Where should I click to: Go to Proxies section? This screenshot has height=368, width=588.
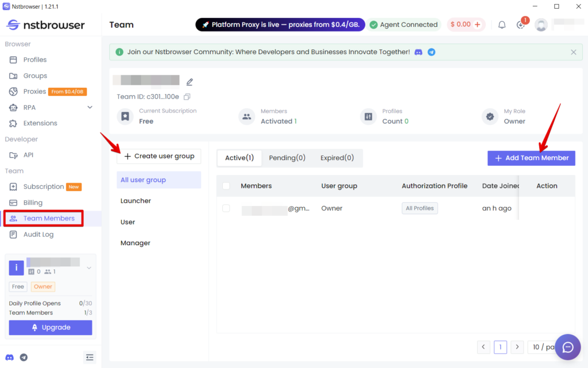34,91
